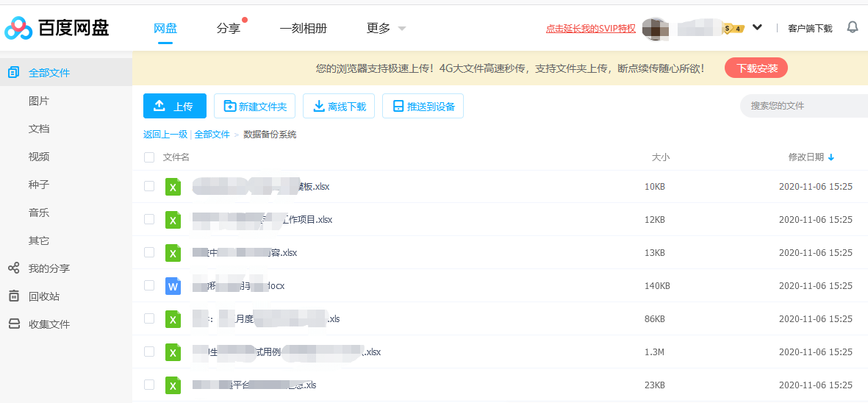
Task: Open the 一刻相册 tab
Action: [304, 28]
